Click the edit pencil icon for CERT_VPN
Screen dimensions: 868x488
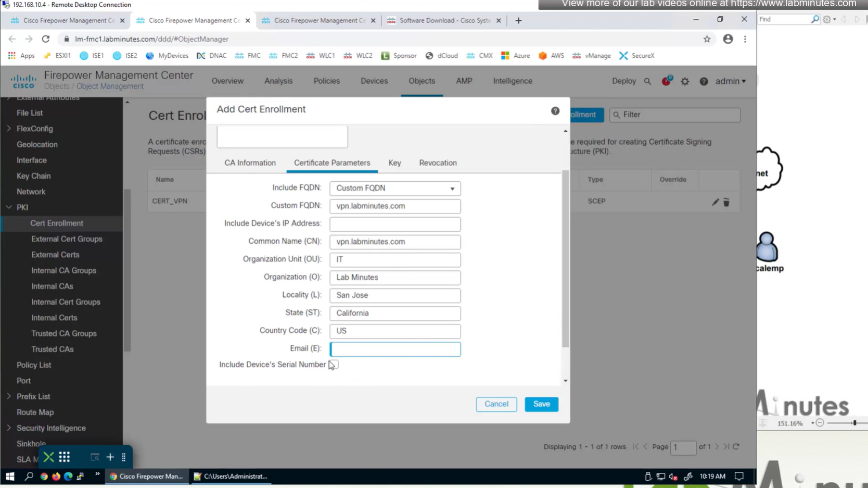[x=716, y=202]
